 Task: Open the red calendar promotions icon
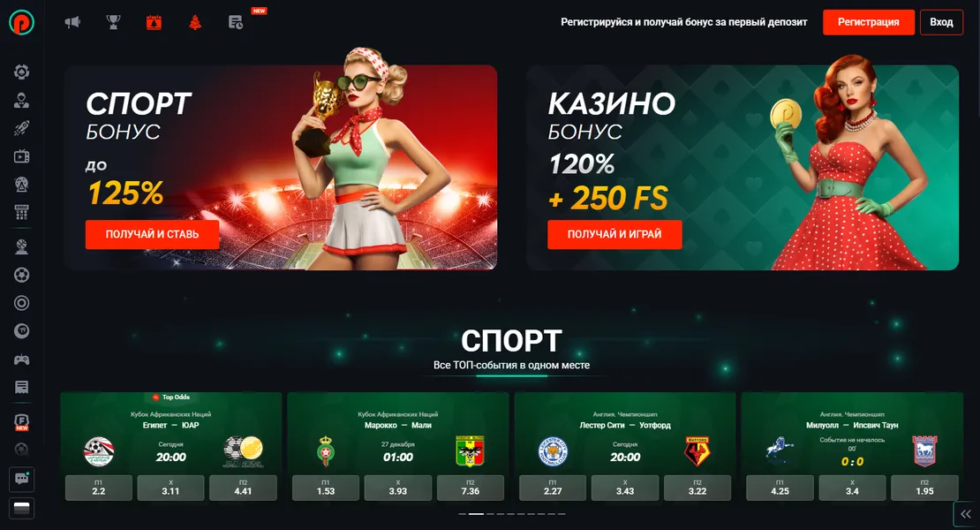pyautogui.click(x=154, y=22)
